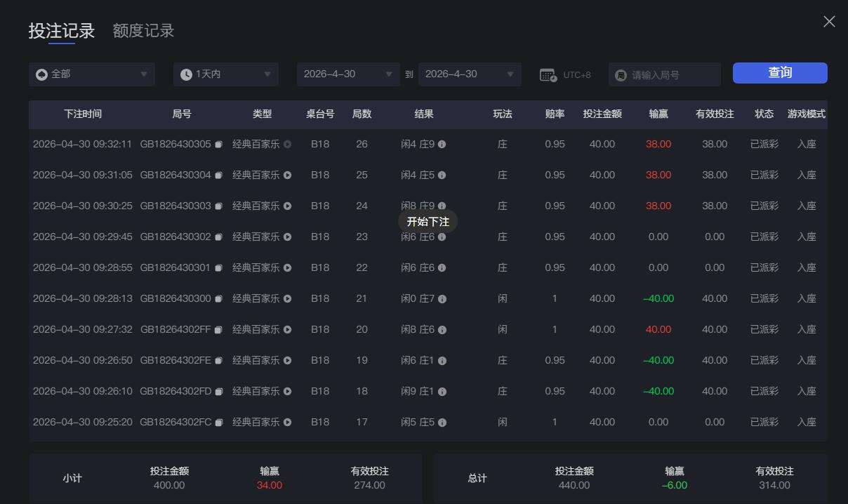Play video replay for round 26

click(x=287, y=145)
